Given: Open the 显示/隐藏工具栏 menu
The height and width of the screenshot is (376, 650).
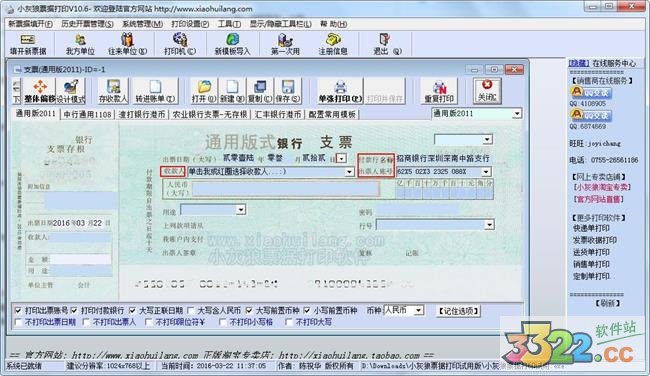Looking at the screenshot, I should [280, 24].
